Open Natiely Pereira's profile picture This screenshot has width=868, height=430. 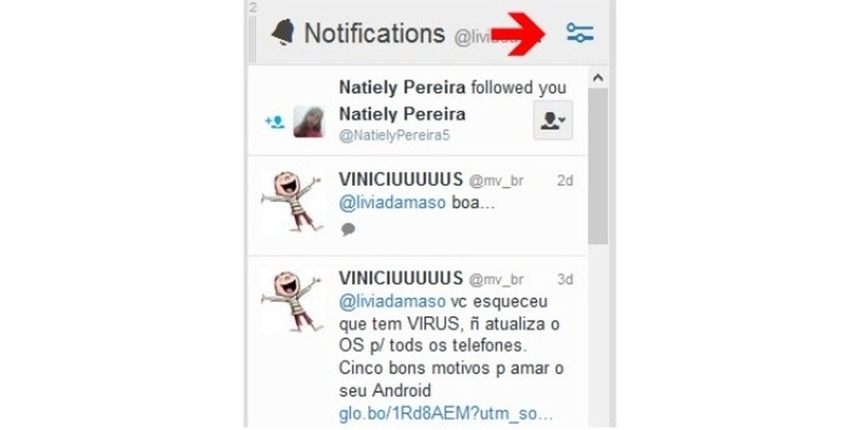coord(309,121)
